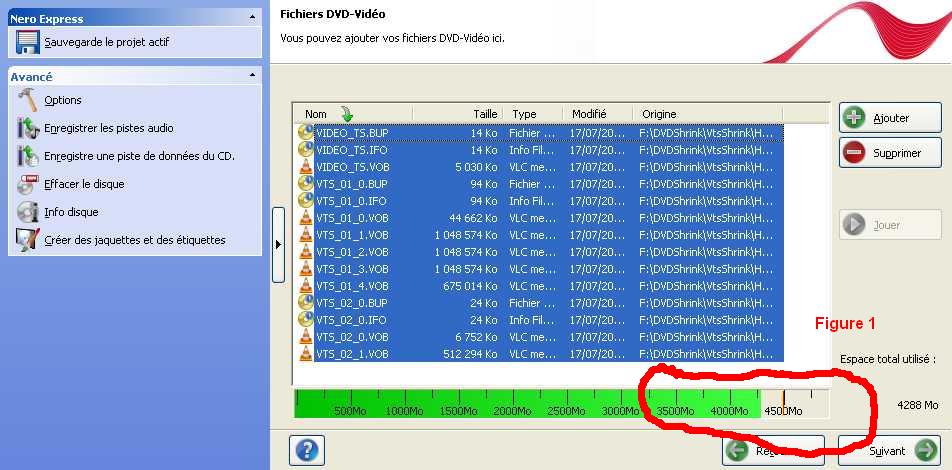952x470 pixels.
Task: Sort the list by the Type column
Action: [x=534, y=114]
